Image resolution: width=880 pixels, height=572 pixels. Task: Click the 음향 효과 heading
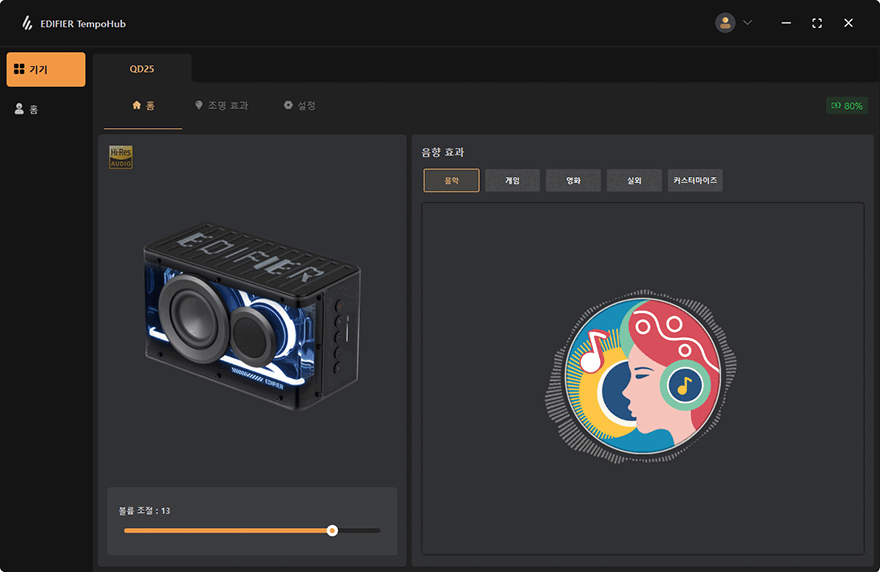443,152
